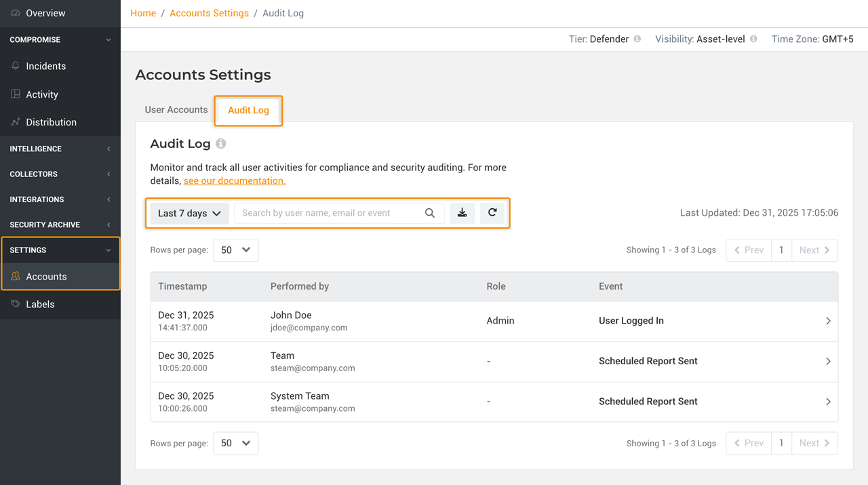Expand the User Logged In event row

point(828,321)
